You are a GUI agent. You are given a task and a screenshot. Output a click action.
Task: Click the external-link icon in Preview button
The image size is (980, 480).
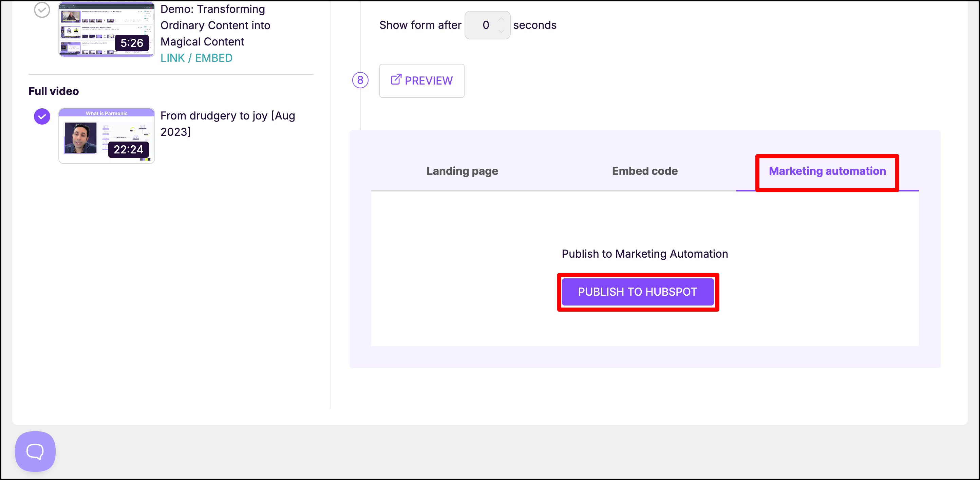point(396,79)
